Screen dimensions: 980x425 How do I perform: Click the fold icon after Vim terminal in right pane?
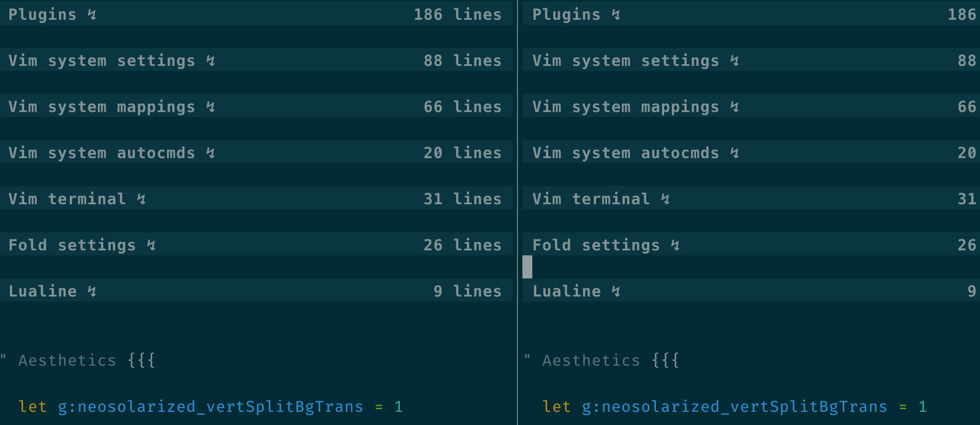(x=665, y=199)
